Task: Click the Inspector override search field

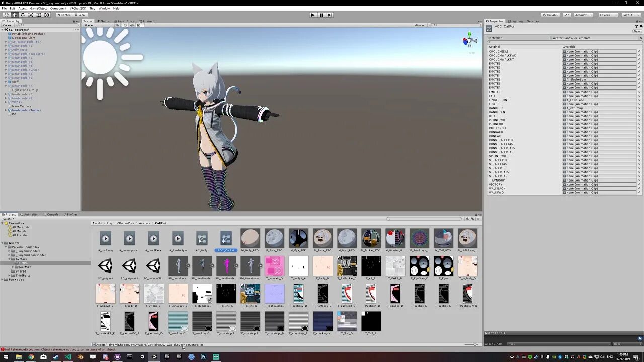Action: tap(565, 42)
